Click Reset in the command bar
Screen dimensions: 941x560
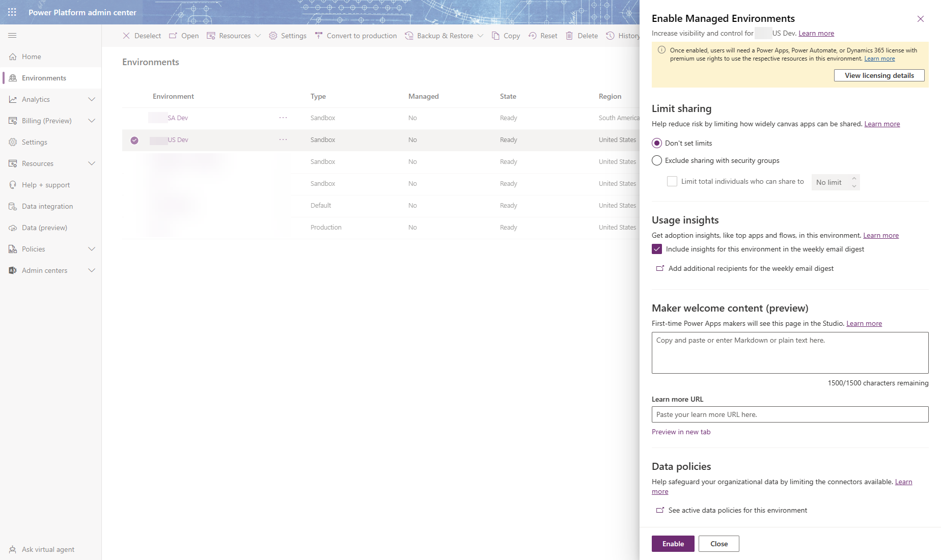pos(543,36)
